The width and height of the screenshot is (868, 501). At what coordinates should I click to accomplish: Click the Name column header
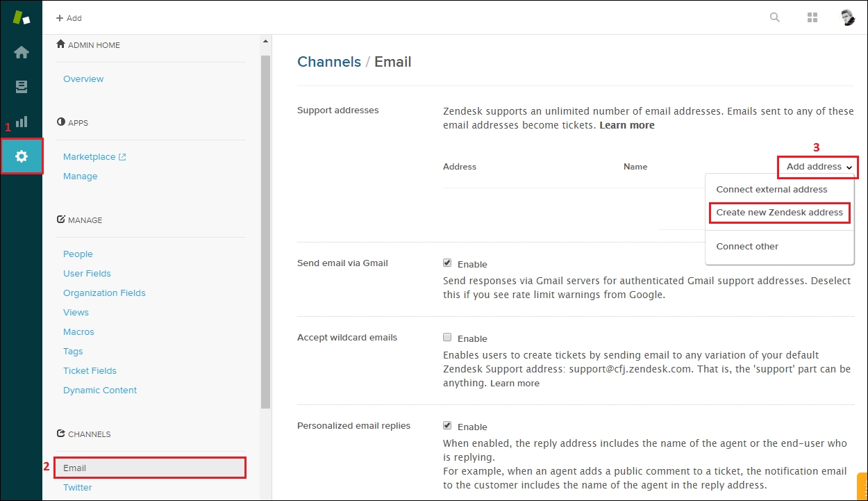635,167
